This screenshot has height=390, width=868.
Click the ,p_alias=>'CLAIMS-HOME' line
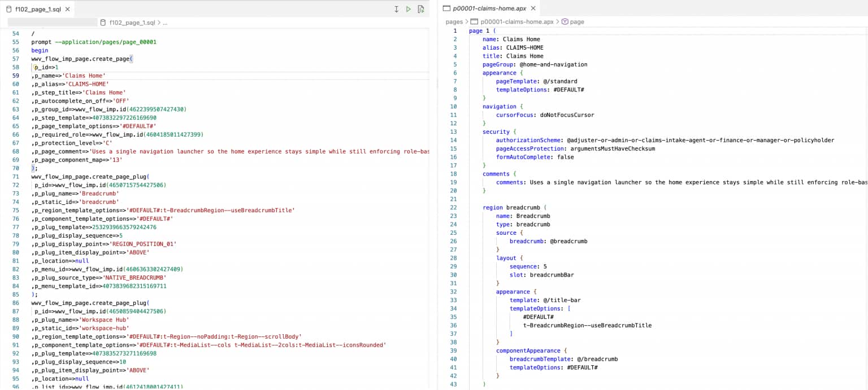tap(70, 84)
